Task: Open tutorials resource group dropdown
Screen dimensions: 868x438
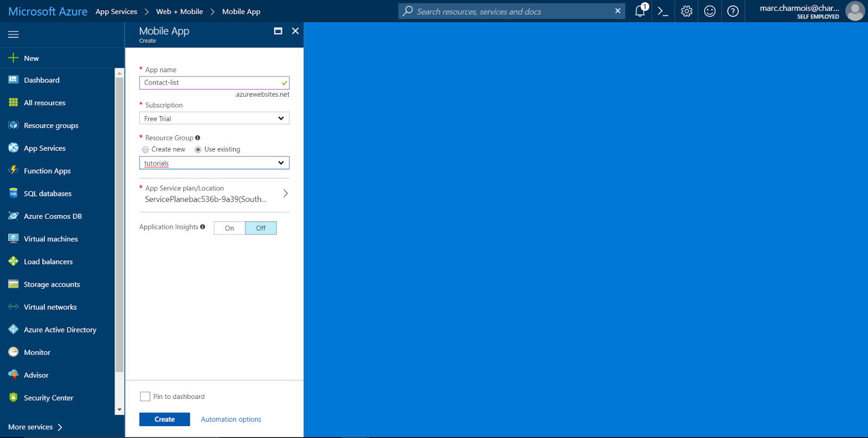Action: point(214,163)
